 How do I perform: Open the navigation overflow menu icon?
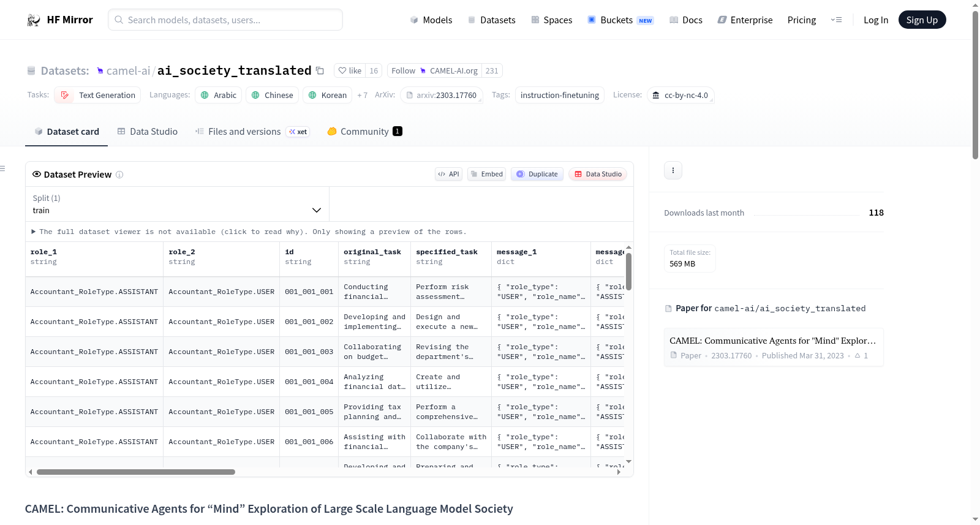click(x=836, y=20)
